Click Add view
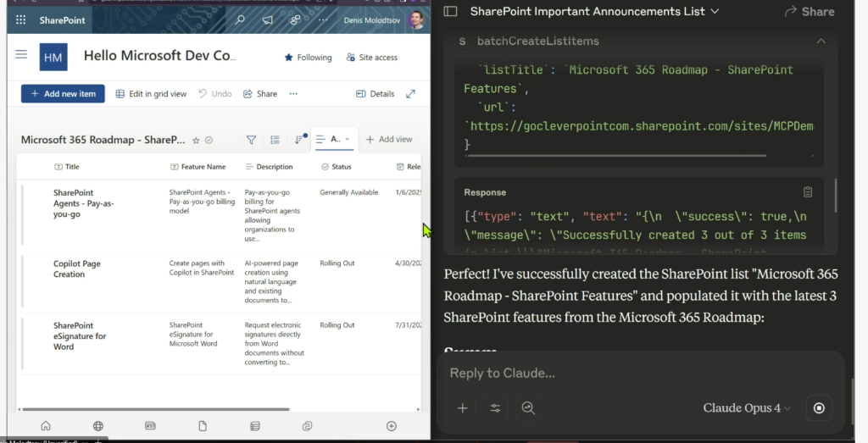868x443 pixels. click(x=389, y=140)
